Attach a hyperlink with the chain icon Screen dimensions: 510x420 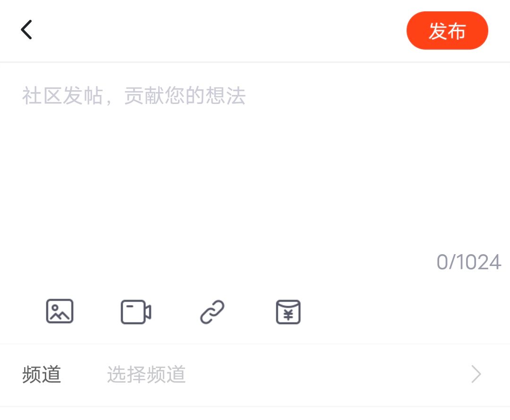(212, 312)
